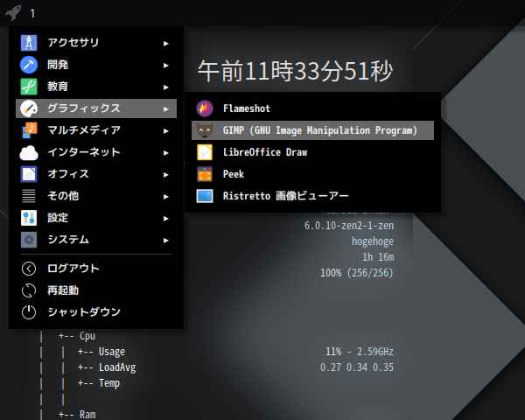Expand the その他 submenu arrow
The image size is (525, 420).
pos(165,197)
